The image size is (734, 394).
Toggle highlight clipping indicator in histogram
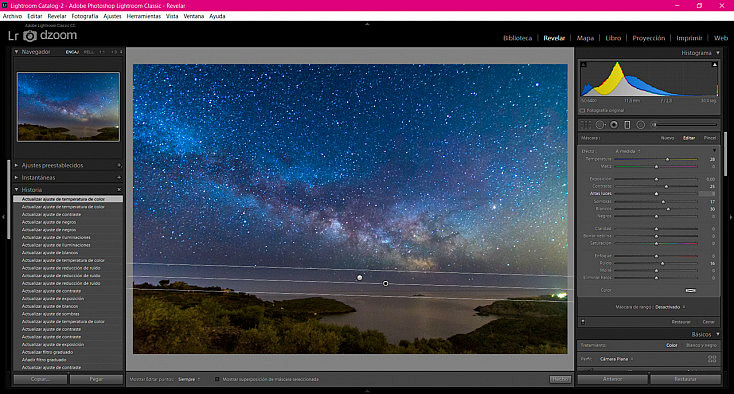(x=714, y=65)
